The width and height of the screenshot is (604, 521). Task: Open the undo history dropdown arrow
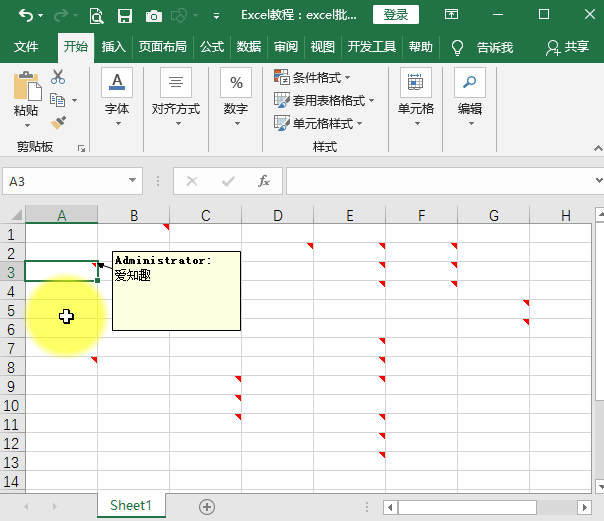(x=41, y=16)
